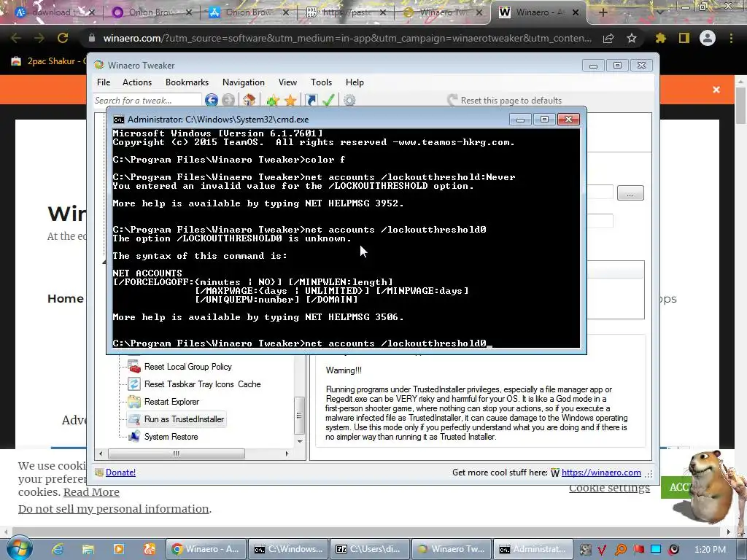Open the Windows Start button

pyautogui.click(x=18, y=549)
